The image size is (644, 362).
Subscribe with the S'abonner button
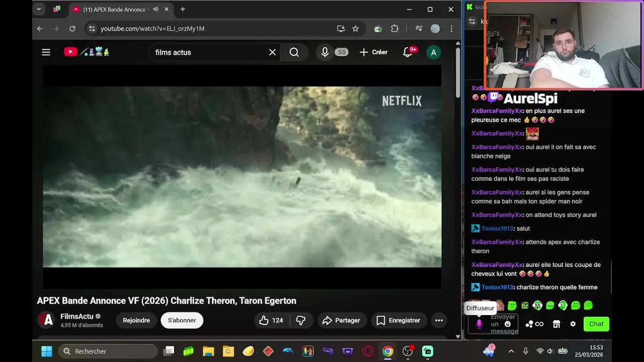click(x=182, y=320)
